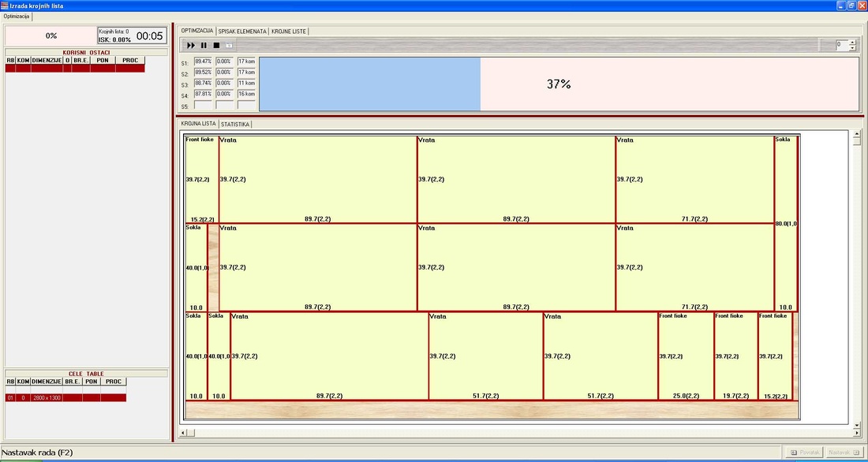Click the DIMENZIJE column header in Korisni Ostaci
Screen dimensions: 868x462
[x=47, y=59]
